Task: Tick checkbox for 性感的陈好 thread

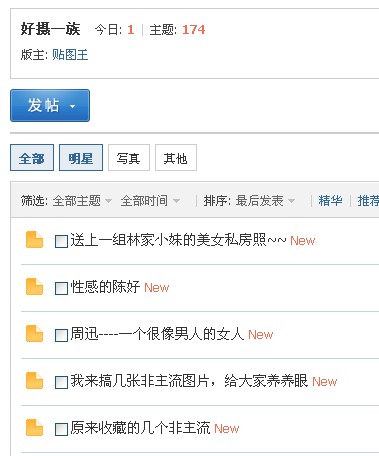Action: 61,288
